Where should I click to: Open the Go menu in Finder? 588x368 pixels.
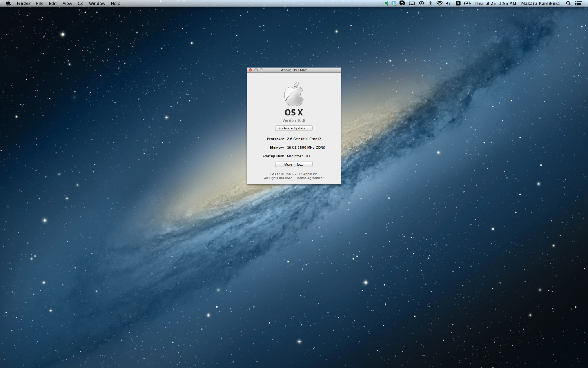pyautogui.click(x=80, y=3)
